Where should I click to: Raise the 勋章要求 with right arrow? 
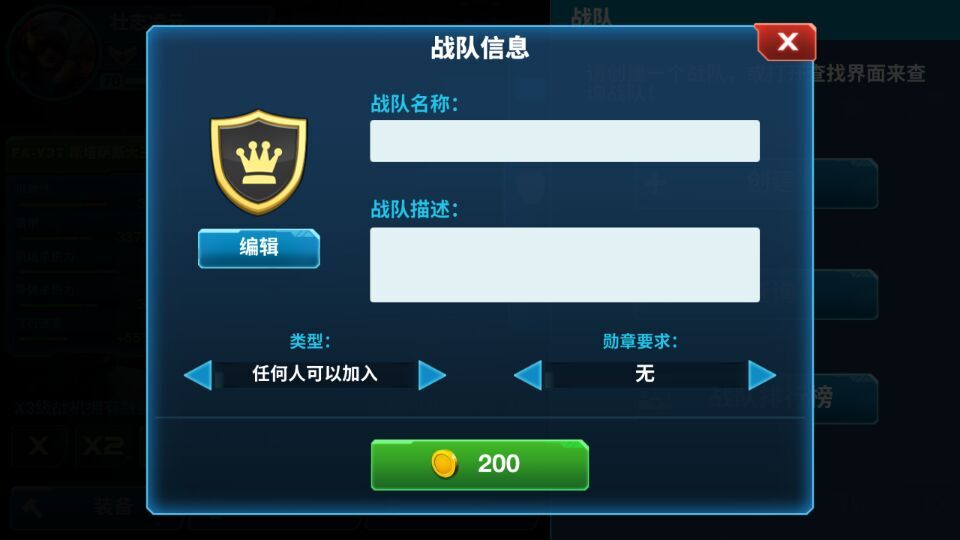click(x=762, y=375)
